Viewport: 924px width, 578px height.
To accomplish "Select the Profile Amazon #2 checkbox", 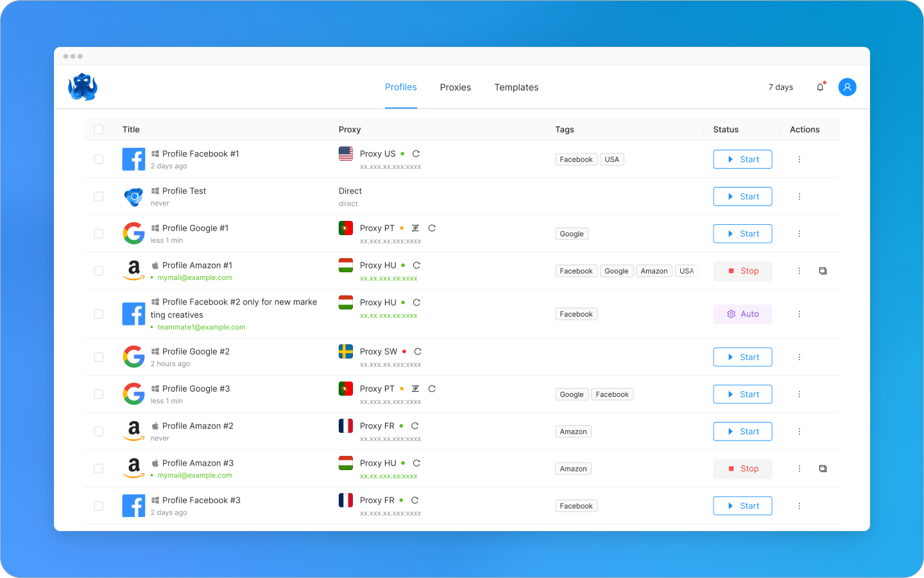I will (x=99, y=432).
